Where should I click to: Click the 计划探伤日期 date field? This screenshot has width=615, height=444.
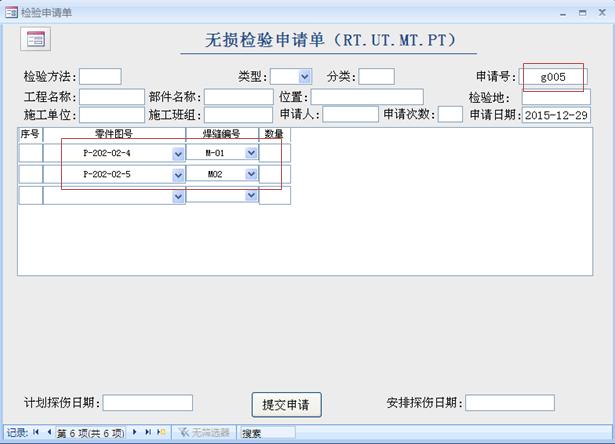[147, 403]
